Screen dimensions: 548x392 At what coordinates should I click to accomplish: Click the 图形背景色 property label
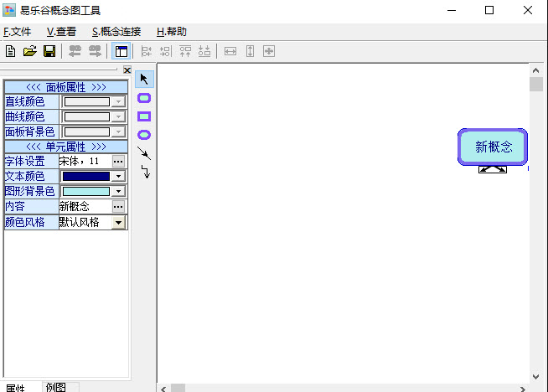[x=32, y=191]
